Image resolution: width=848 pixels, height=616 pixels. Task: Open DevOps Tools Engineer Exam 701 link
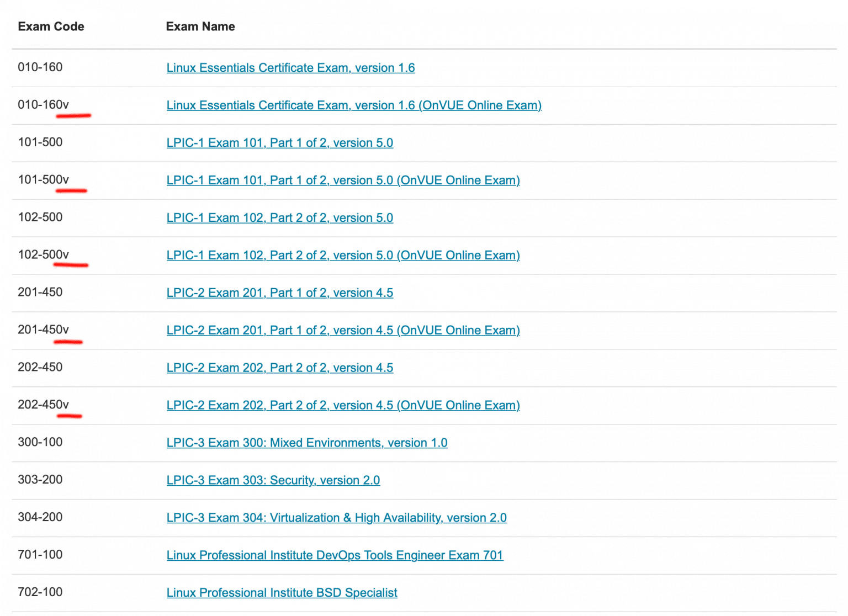point(335,556)
